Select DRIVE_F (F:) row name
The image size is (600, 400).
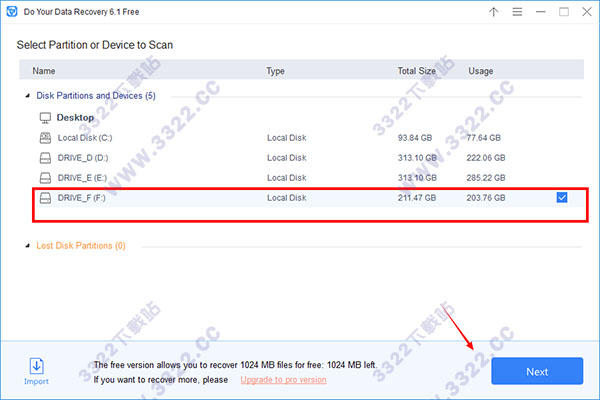(82, 198)
